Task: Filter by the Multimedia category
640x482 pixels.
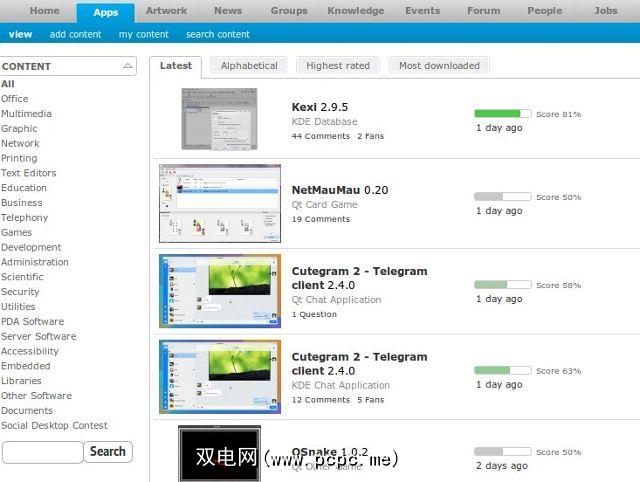Action: click(x=27, y=113)
